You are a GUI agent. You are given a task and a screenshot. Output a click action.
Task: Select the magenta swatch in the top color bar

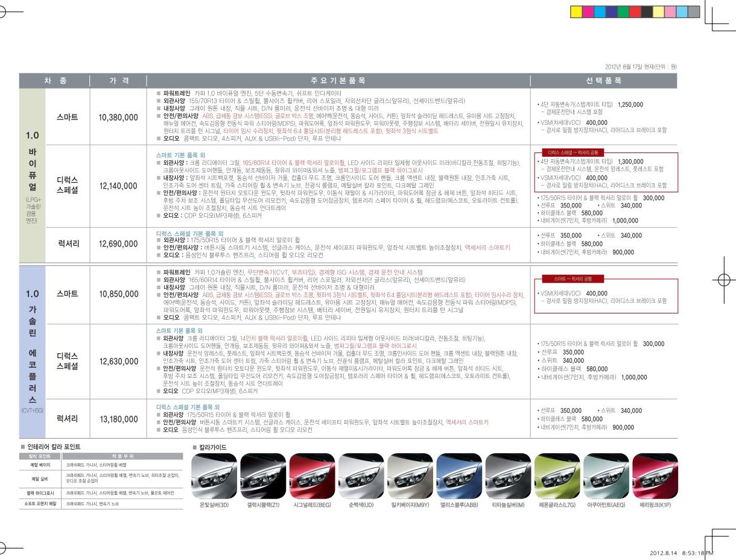coord(588,11)
